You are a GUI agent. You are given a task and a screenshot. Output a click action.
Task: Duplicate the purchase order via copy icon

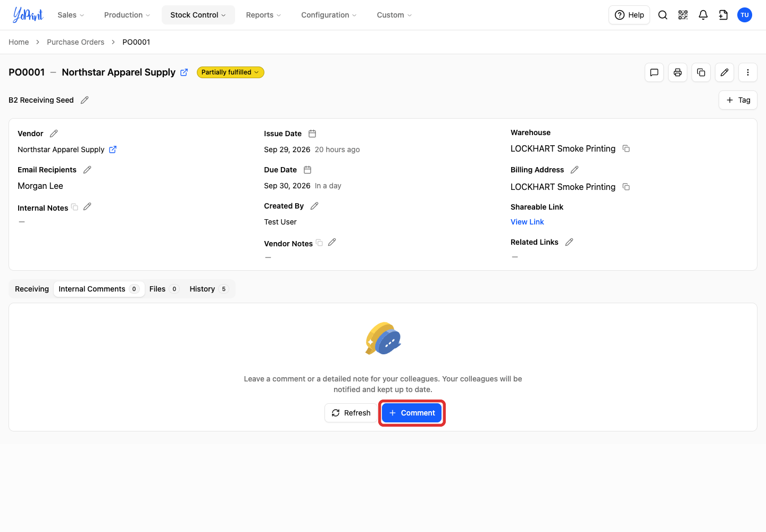701,72
